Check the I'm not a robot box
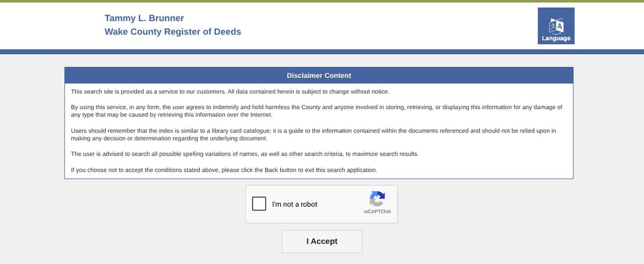 pos(259,204)
